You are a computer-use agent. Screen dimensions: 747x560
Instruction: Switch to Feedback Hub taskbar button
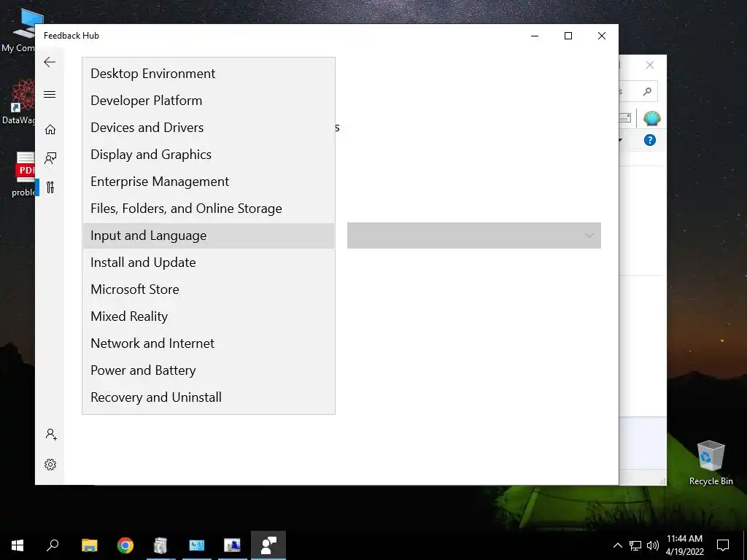pyautogui.click(x=268, y=545)
